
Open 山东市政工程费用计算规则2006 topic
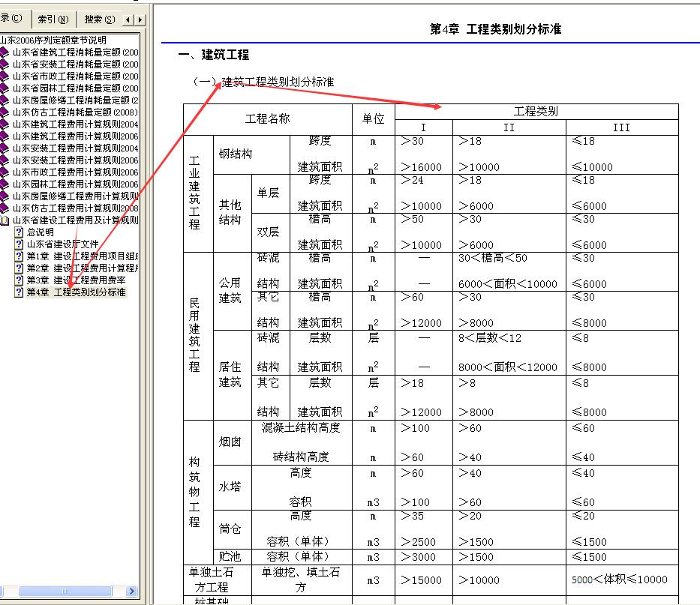coord(76,172)
